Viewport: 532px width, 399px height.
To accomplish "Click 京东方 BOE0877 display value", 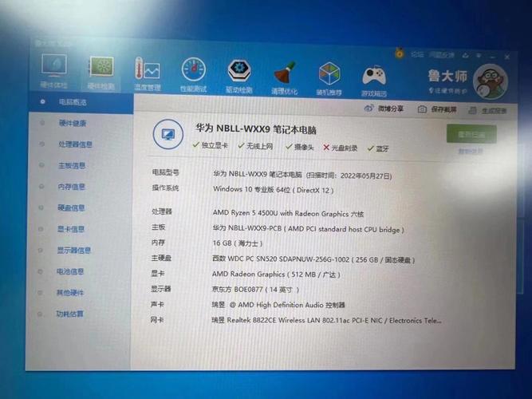I will point(255,290).
